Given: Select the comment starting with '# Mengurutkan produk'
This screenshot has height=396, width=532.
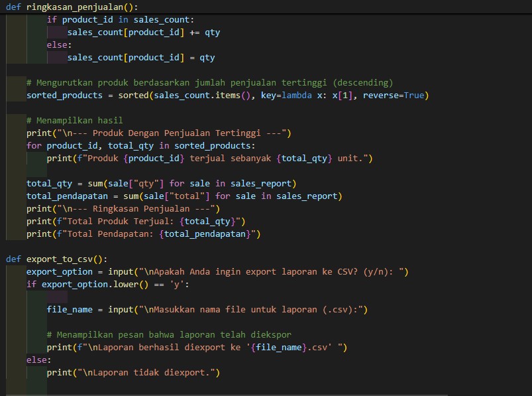Looking at the screenshot, I should tap(209, 83).
